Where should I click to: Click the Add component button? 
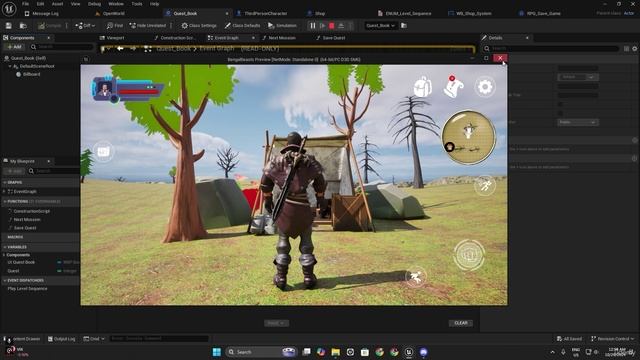pyautogui.click(x=14, y=47)
